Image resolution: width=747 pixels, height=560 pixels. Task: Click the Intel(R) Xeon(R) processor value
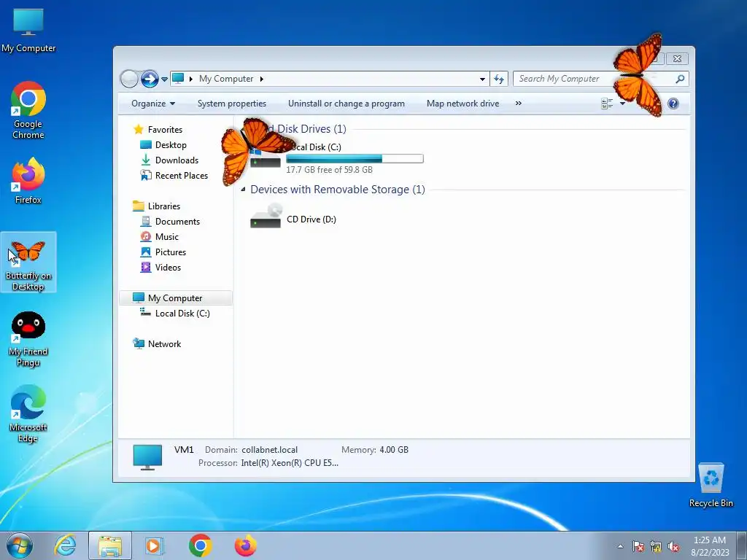pyautogui.click(x=290, y=463)
